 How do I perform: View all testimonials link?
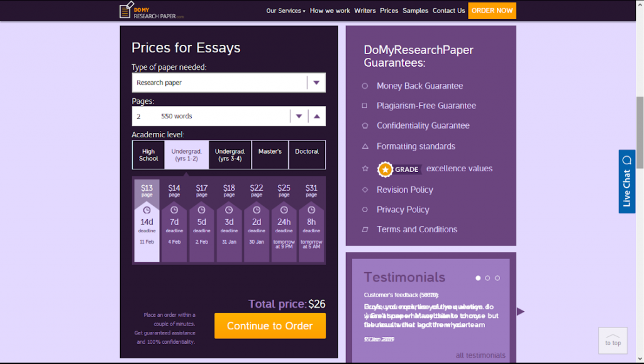tap(480, 355)
